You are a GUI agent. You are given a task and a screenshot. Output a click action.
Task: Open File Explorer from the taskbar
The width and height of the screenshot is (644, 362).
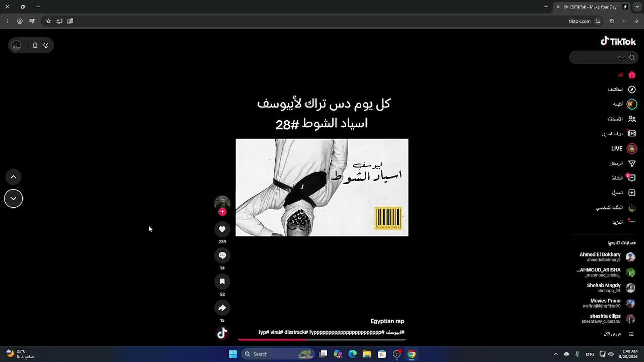pos(367,354)
